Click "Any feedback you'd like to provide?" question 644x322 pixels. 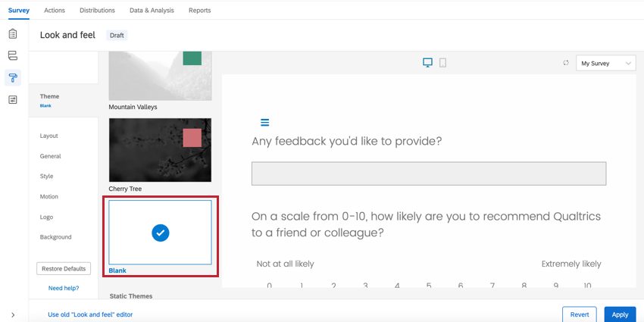point(347,141)
